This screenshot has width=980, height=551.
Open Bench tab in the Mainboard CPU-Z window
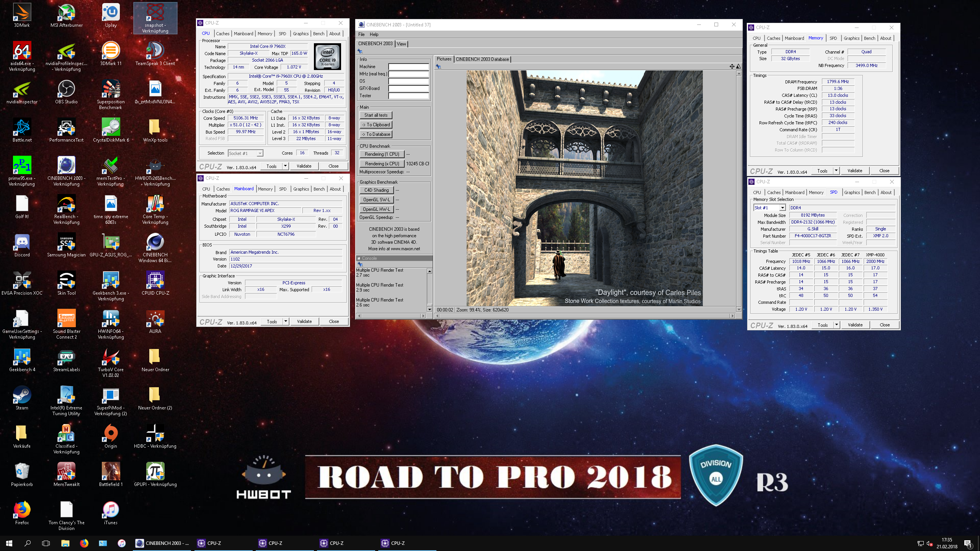point(319,189)
